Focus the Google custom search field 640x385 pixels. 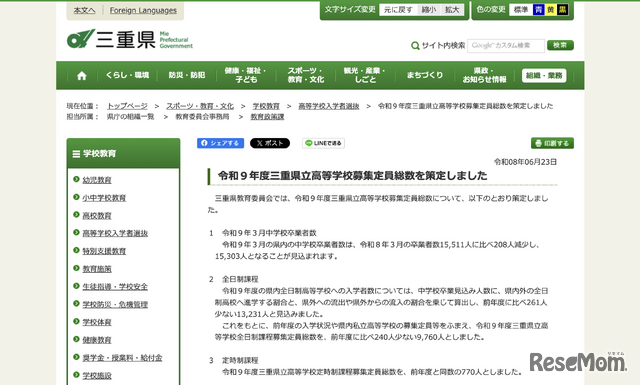coord(506,46)
